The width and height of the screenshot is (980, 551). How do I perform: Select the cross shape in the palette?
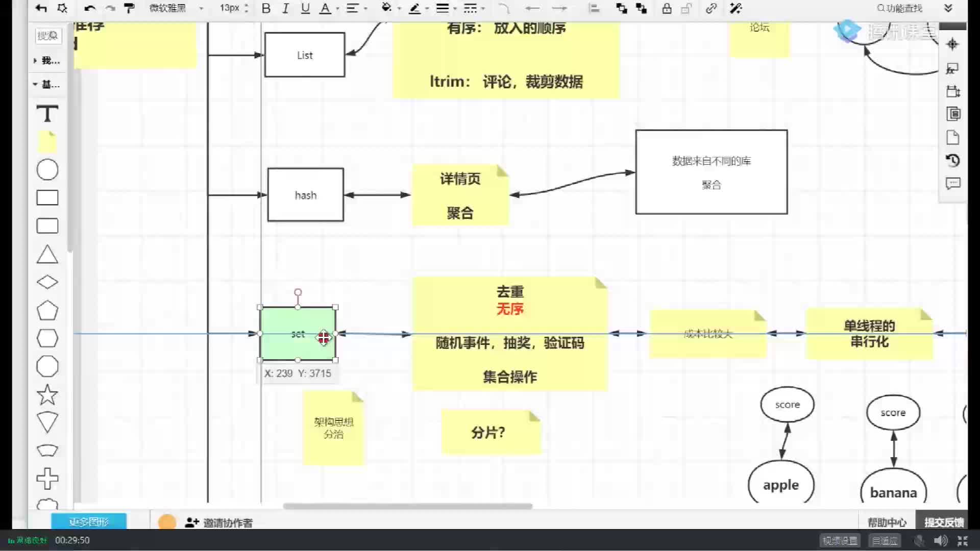click(x=47, y=479)
